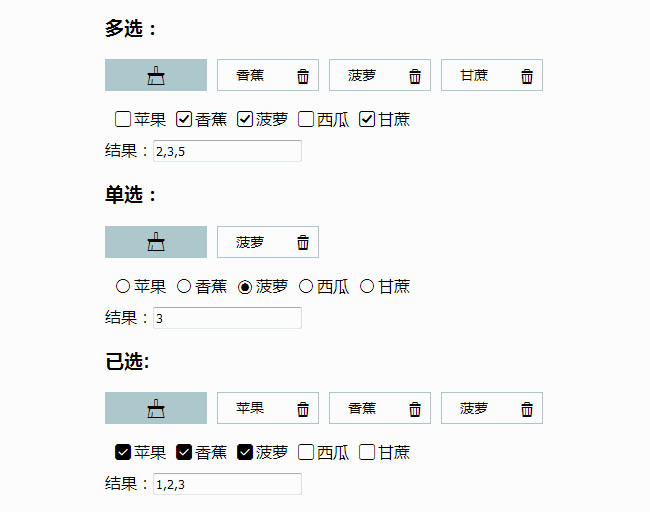Delete the 苹果 tag using its trash icon
Viewport: 650px width, 512px height.
click(303, 408)
